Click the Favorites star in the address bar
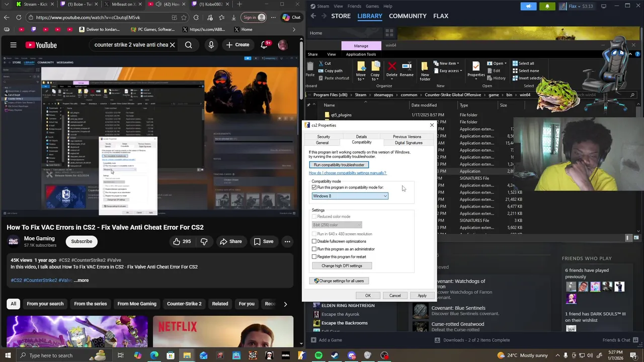Screen dimensions: 644x362 pyautogui.click(x=185, y=18)
